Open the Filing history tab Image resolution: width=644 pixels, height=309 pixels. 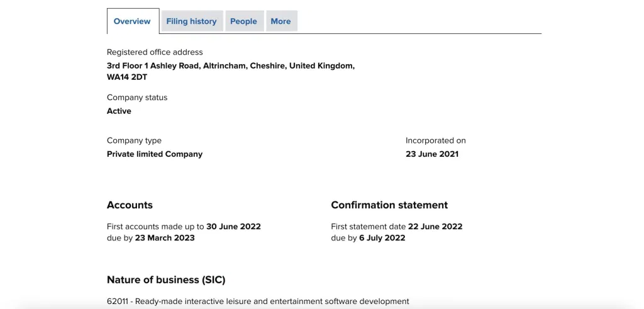coord(191,21)
